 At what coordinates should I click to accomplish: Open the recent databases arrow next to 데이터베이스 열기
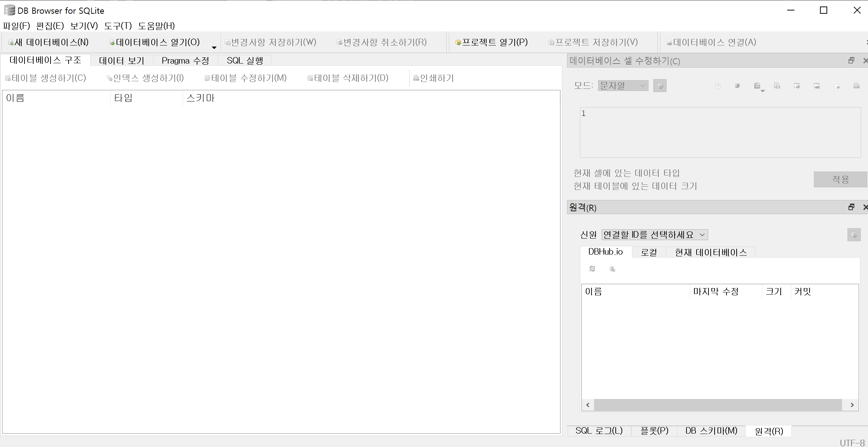214,47
